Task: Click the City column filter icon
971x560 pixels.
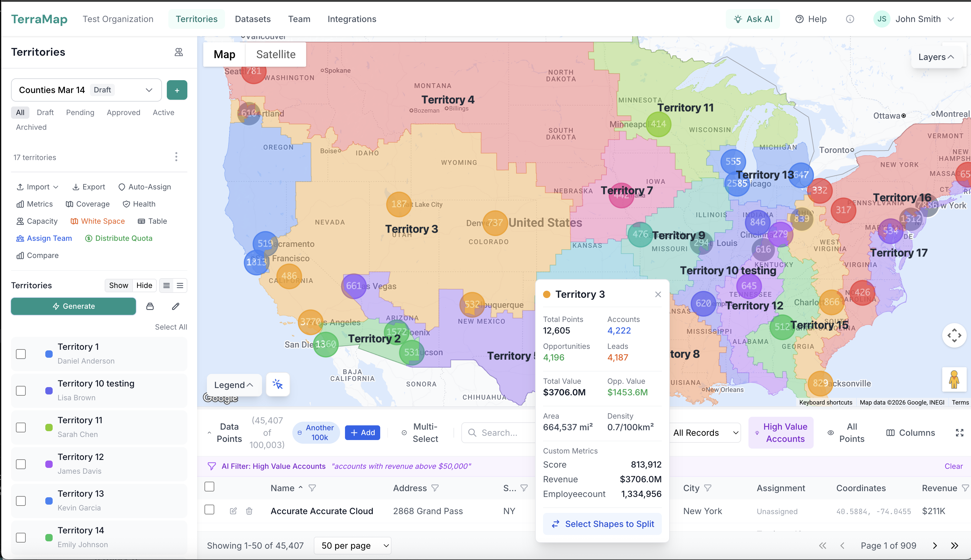Action: [x=708, y=488]
